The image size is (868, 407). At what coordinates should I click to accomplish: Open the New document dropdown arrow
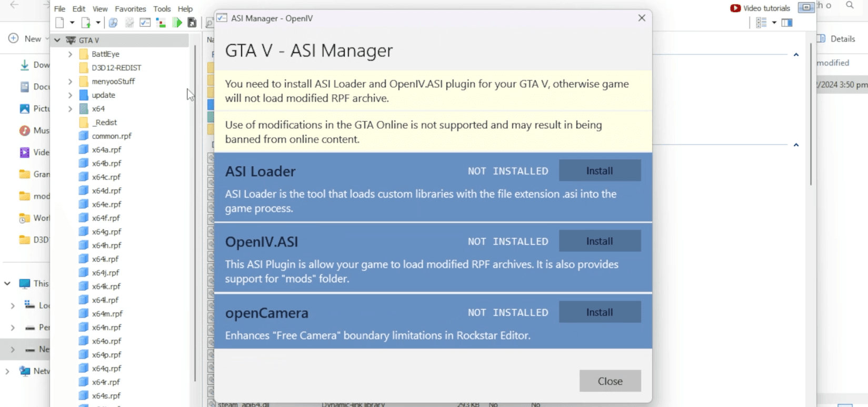[x=72, y=23]
